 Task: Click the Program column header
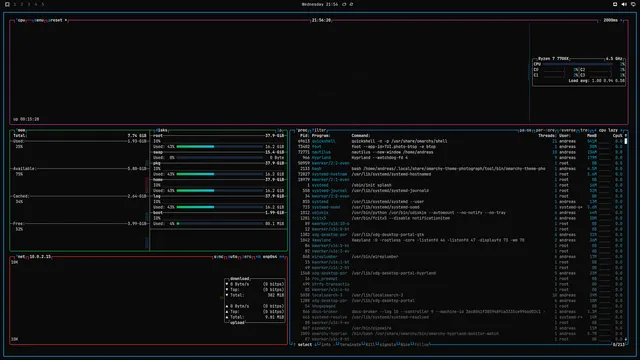321,136
